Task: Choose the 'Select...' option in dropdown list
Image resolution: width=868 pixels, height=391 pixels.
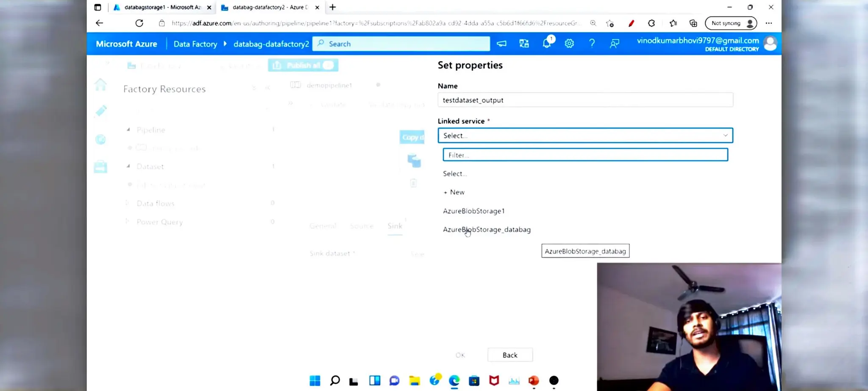Action: tap(455, 173)
